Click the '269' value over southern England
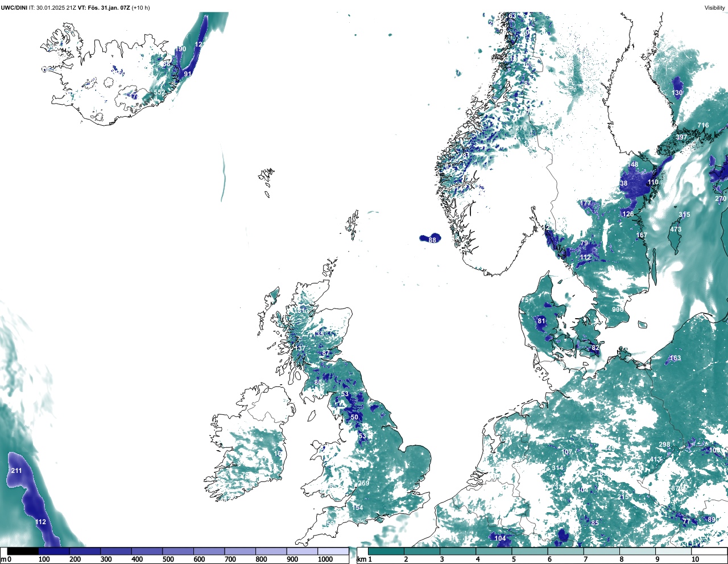The height and width of the screenshot is (564, 728). [363, 483]
